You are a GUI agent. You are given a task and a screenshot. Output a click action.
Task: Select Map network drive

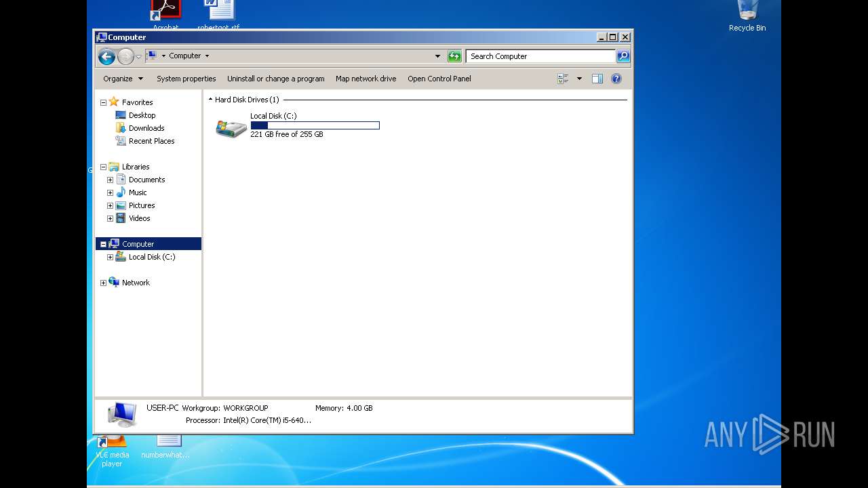(x=366, y=79)
